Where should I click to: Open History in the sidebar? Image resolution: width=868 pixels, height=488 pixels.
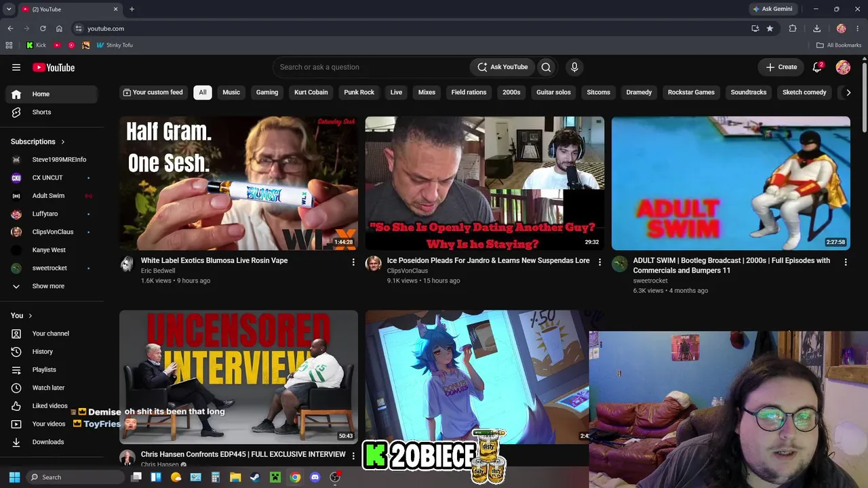click(52, 352)
